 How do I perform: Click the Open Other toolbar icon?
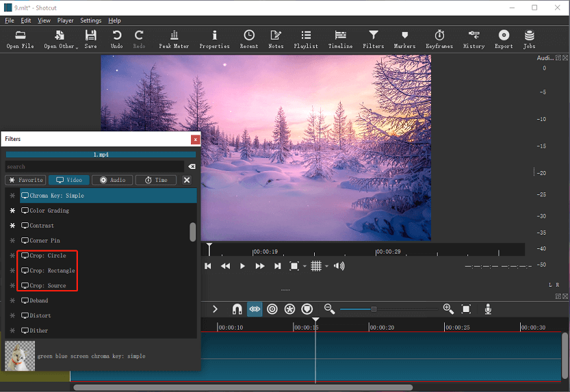60,39
